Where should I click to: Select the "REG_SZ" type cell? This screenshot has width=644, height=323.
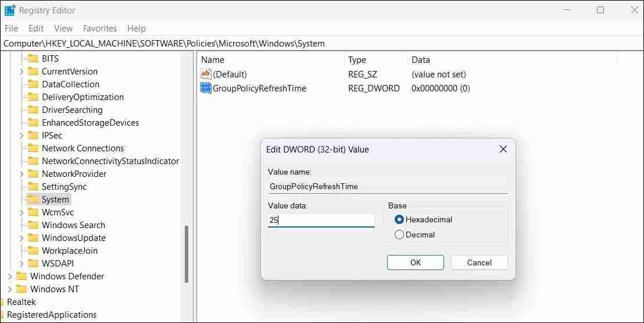pos(362,74)
